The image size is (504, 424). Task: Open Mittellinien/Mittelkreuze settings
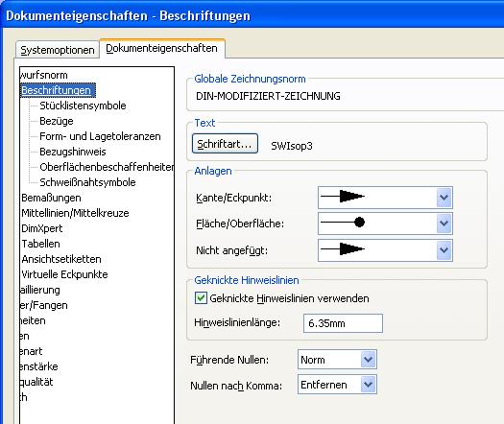[75, 213]
